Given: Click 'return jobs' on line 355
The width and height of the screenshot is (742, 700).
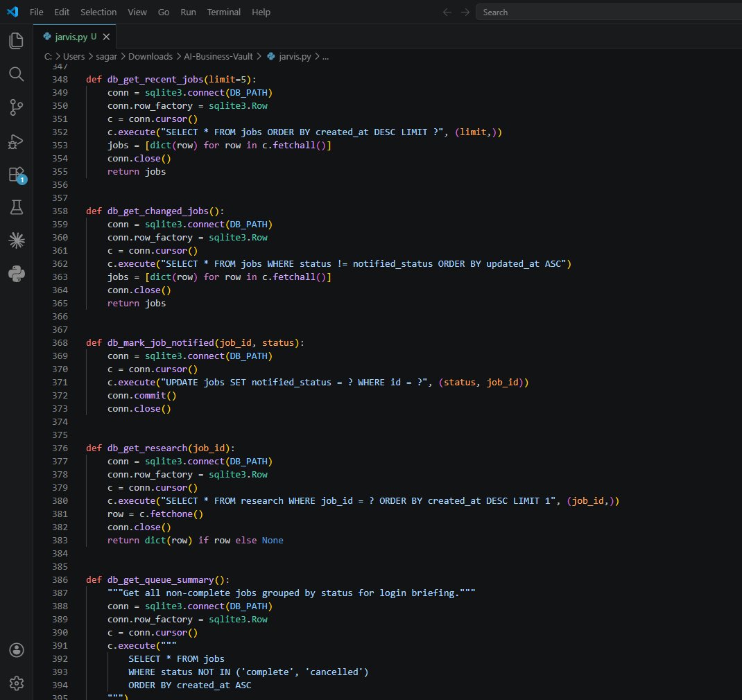Looking at the screenshot, I should (x=137, y=171).
